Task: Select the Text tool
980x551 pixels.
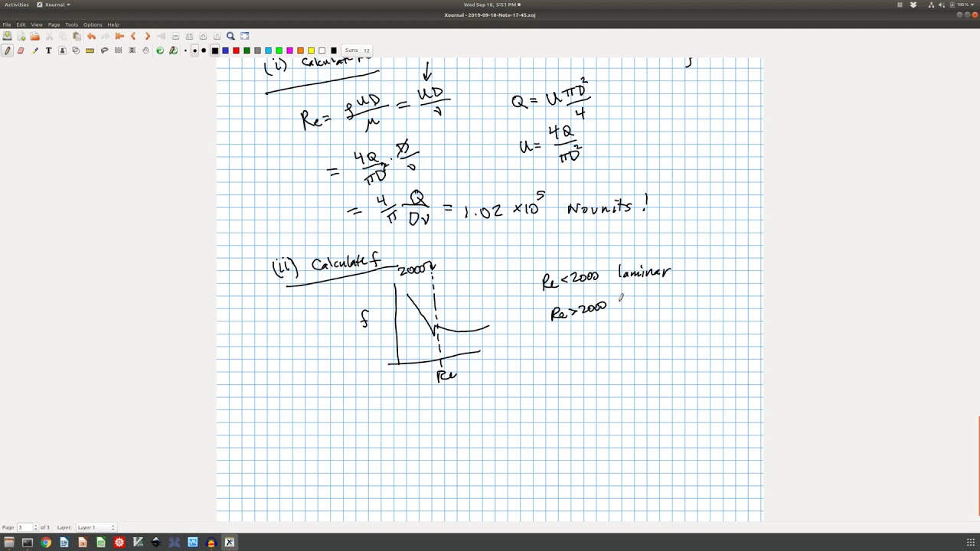Action: click(x=48, y=51)
